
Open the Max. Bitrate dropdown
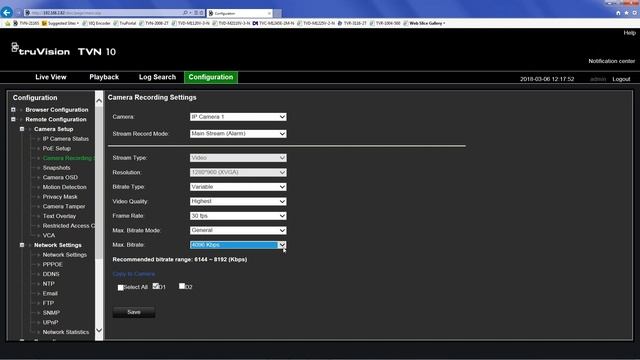click(238, 244)
